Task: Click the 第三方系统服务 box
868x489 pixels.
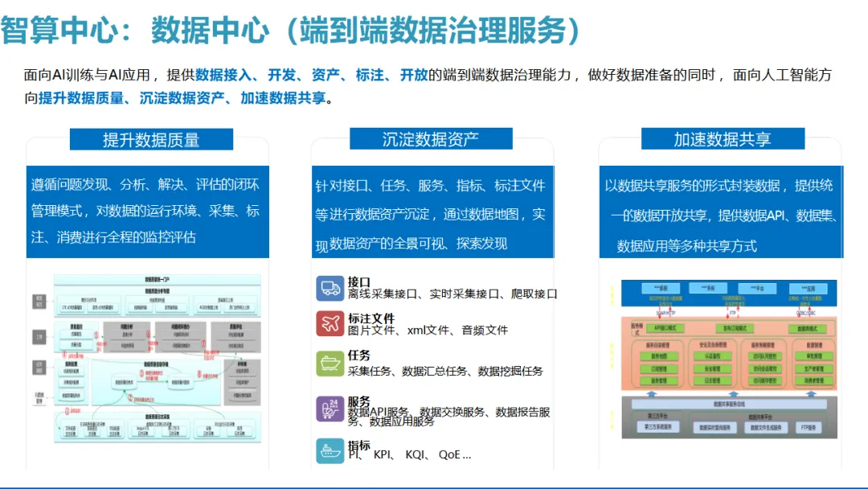Action: click(x=658, y=427)
